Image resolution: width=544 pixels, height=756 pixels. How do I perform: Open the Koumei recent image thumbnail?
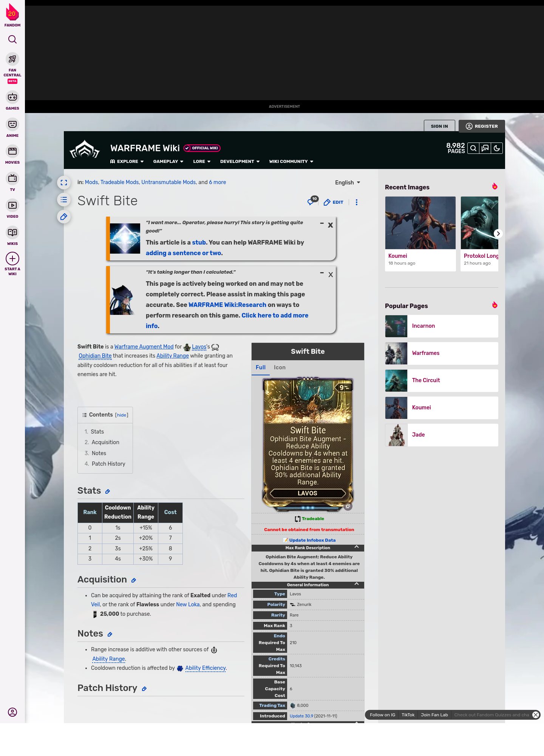(x=420, y=223)
